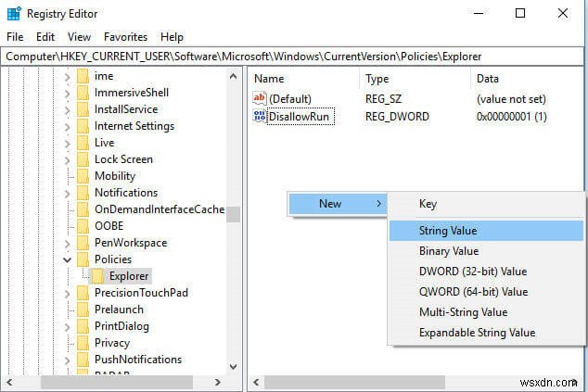The width and height of the screenshot is (588, 392).
Task: Click the REG_DWORD type cell
Action: point(397,117)
